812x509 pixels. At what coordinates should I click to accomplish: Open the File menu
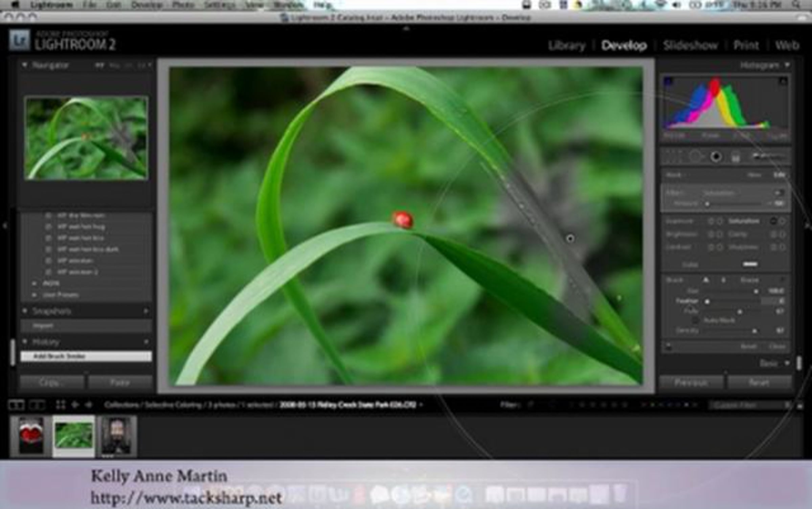point(89,5)
